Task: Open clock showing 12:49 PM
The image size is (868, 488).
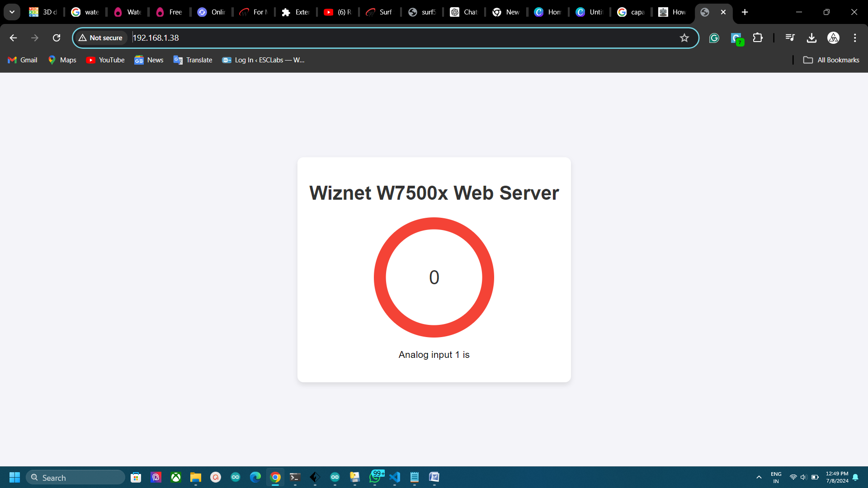Action: coord(837,477)
